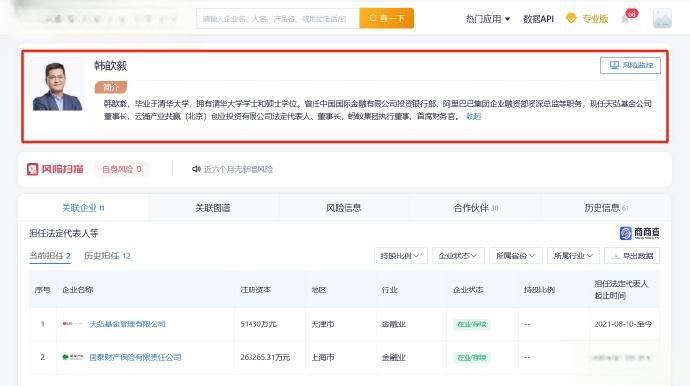Switch to the 关联企业 tab
This screenshot has width=690, height=386.
point(83,208)
